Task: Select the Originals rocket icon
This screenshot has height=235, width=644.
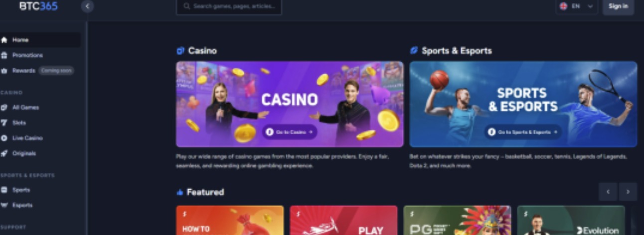Action: tap(4, 153)
